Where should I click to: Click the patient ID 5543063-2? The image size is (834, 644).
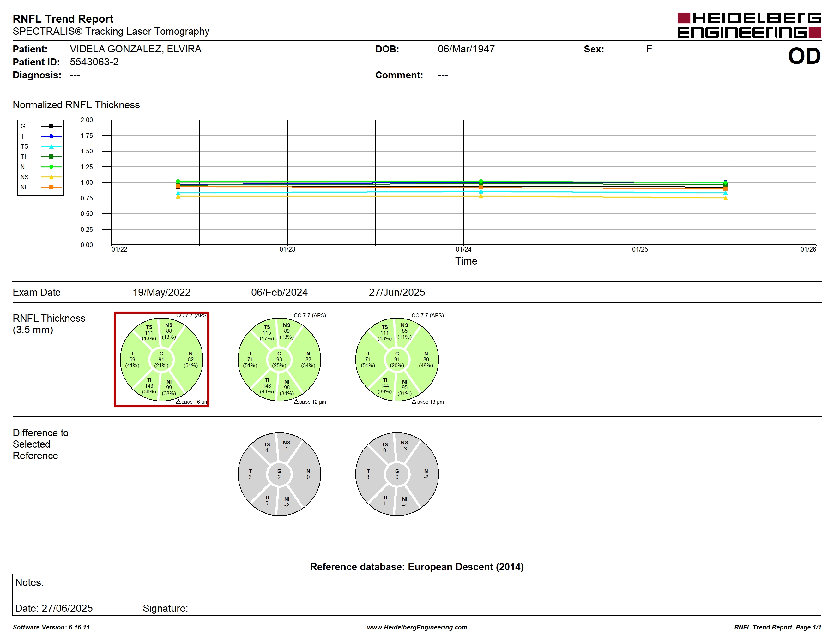pyautogui.click(x=94, y=62)
